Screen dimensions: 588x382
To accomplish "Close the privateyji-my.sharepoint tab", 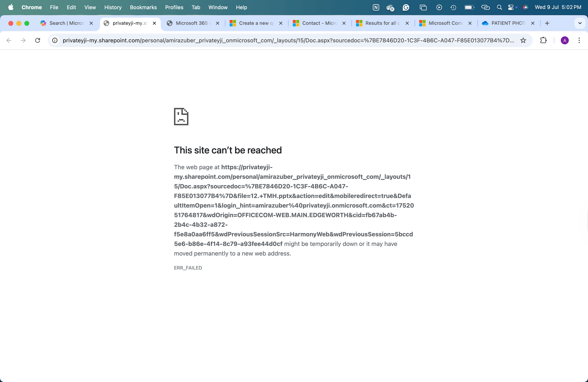I will point(154,23).
